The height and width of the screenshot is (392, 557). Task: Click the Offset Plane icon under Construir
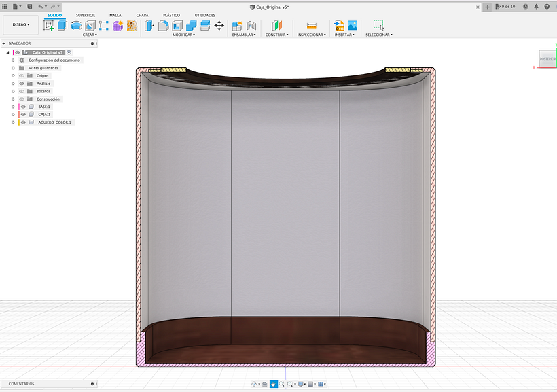[x=276, y=25]
